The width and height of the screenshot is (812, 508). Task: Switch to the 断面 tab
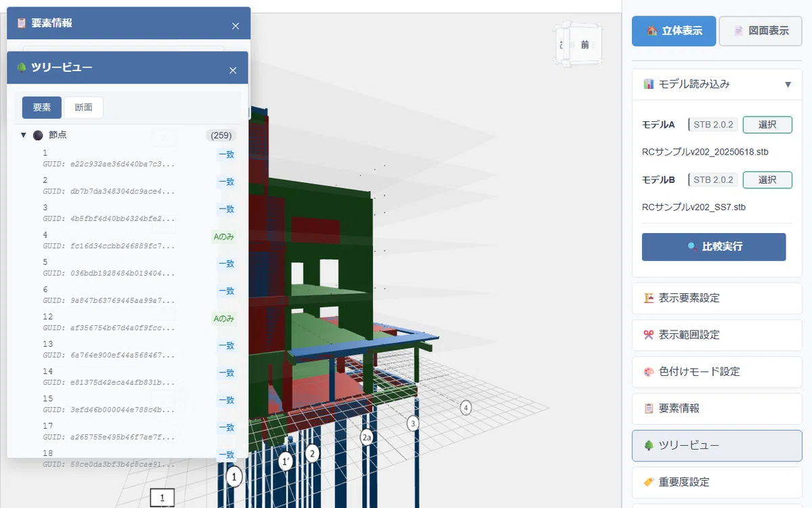tap(84, 108)
